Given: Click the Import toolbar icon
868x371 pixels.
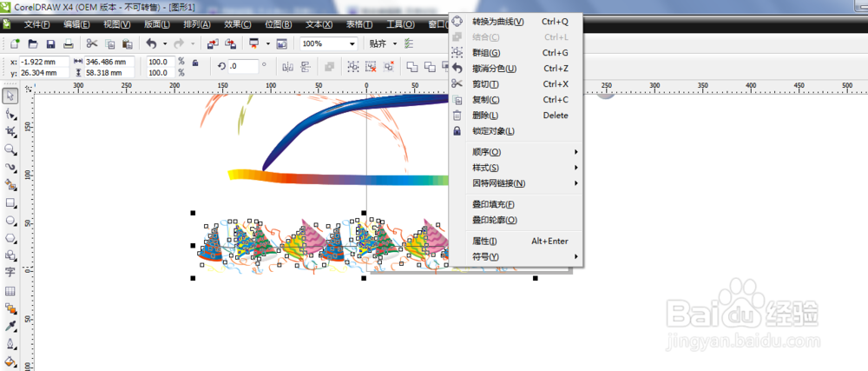Looking at the screenshot, I should click(x=213, y=43).
